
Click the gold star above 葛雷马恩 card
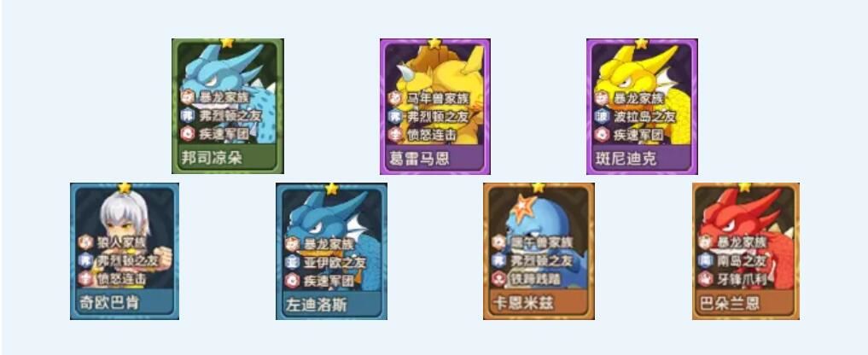pyautogui.click(x=435, y=43)
